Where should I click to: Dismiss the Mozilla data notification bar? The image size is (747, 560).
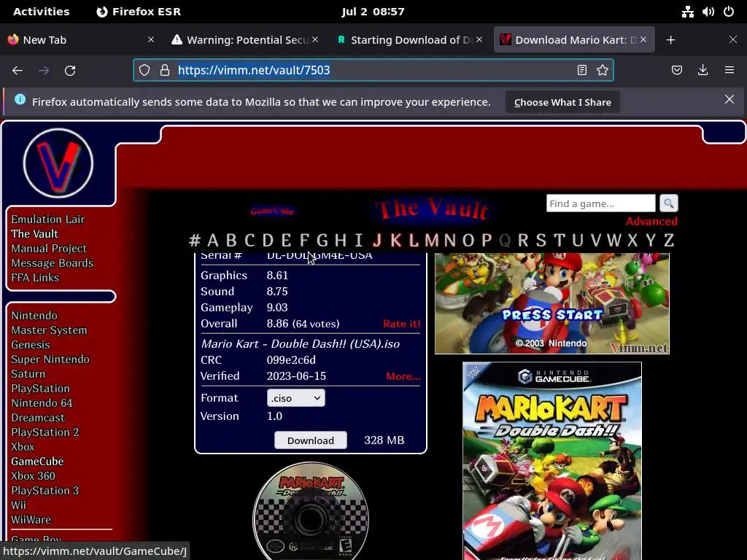[729, 99]
